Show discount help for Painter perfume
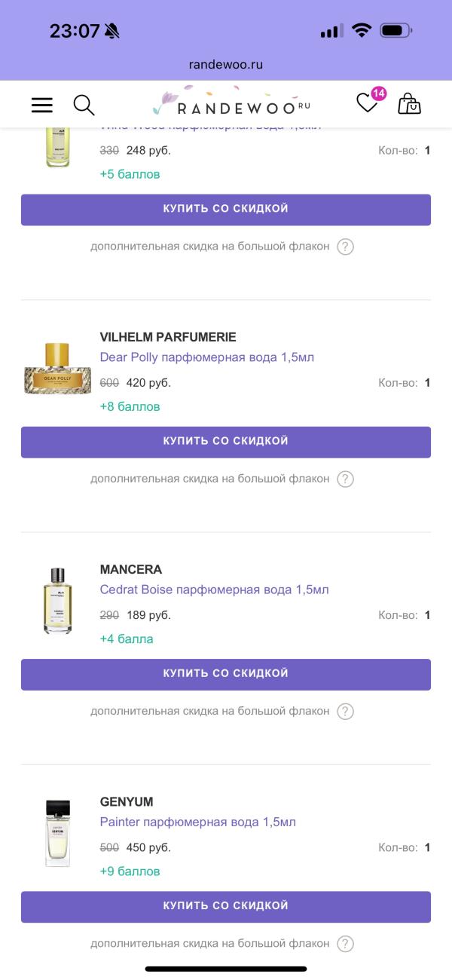The width and height of the screenshot is (452, 980). point(345,943)
